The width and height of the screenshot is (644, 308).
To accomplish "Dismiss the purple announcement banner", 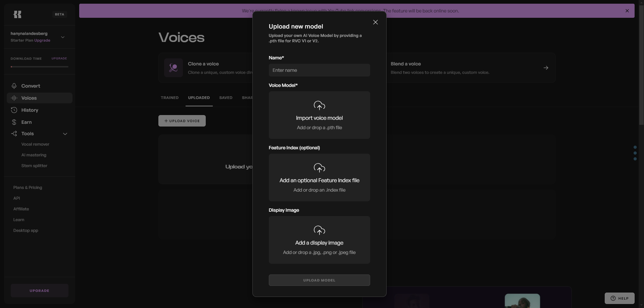I will [627, 11].
